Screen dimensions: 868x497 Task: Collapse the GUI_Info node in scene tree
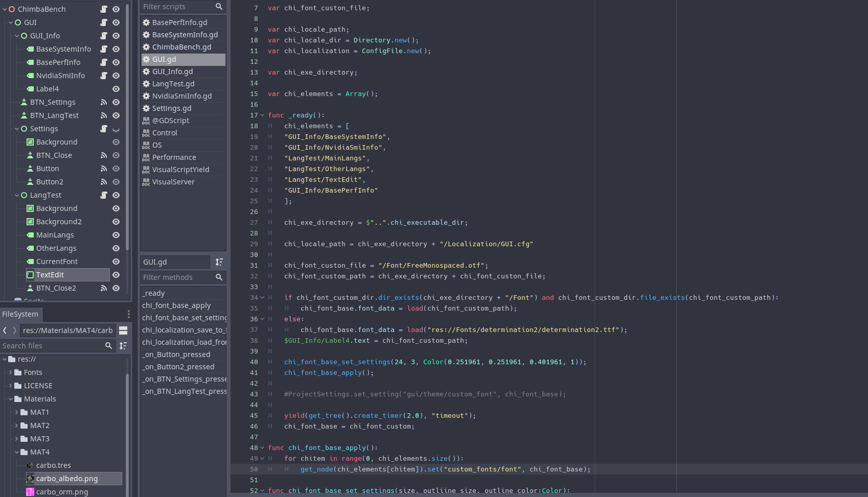point(17,36)
